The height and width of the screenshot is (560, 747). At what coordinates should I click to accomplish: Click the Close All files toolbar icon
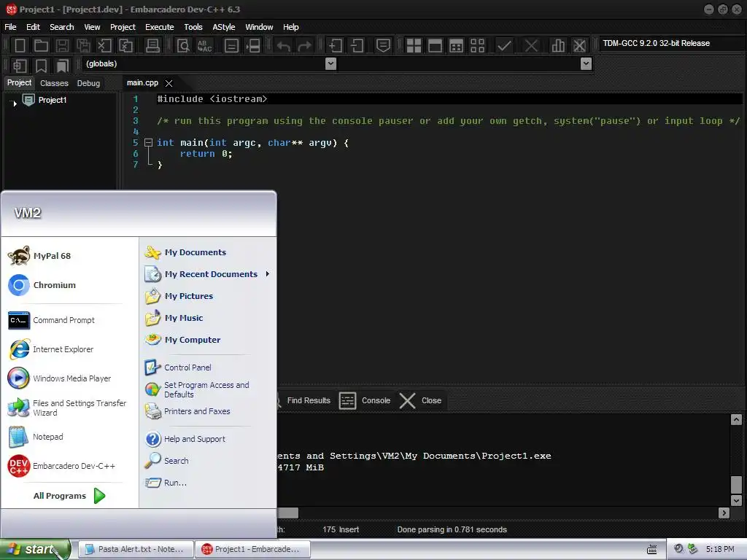125,46
